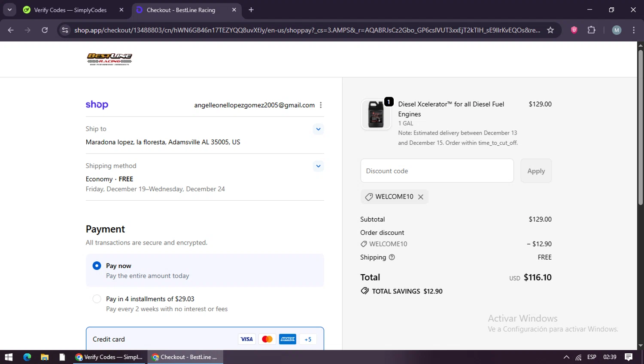644x364 pixels.
Task: Expand the Shipping method section
Action: (x=318, y=166)
